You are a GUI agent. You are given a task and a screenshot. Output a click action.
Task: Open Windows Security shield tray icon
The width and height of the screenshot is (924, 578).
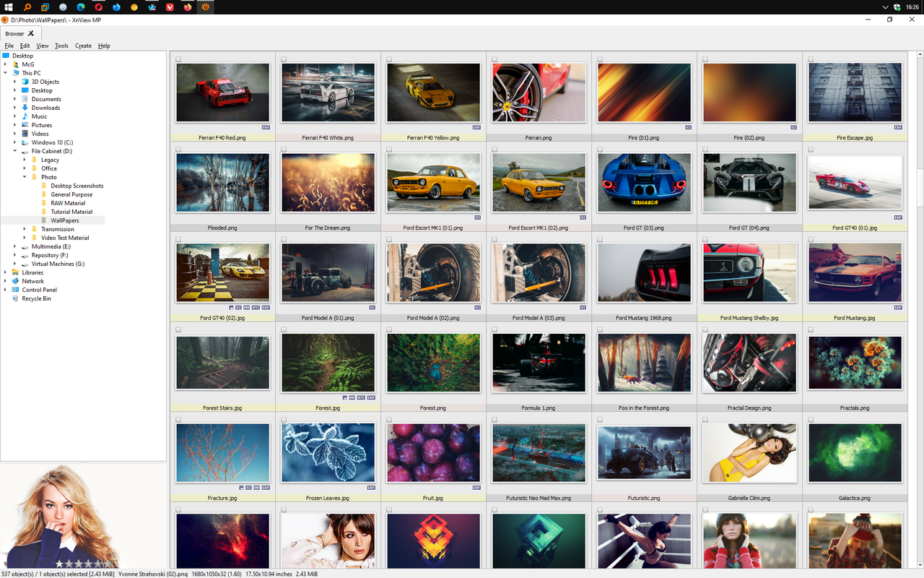point(897,7)
